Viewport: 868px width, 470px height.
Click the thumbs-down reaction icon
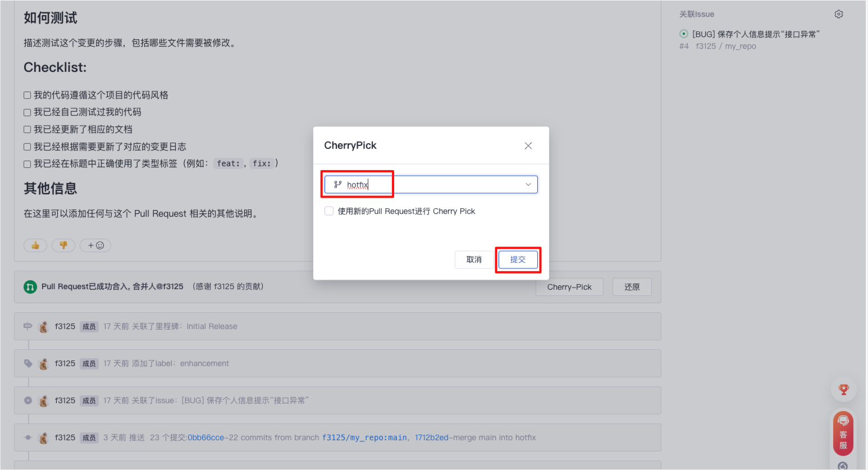tap(63, 245)
